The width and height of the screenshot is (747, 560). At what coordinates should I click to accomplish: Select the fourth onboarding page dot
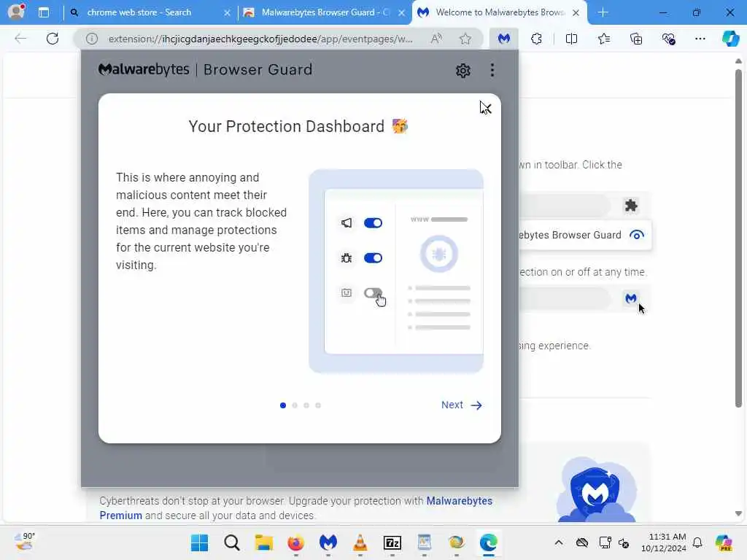tap(318, 405)
